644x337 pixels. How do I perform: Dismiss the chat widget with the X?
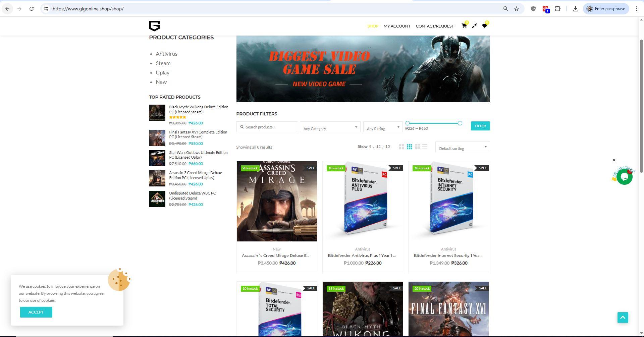pos(614,160)
